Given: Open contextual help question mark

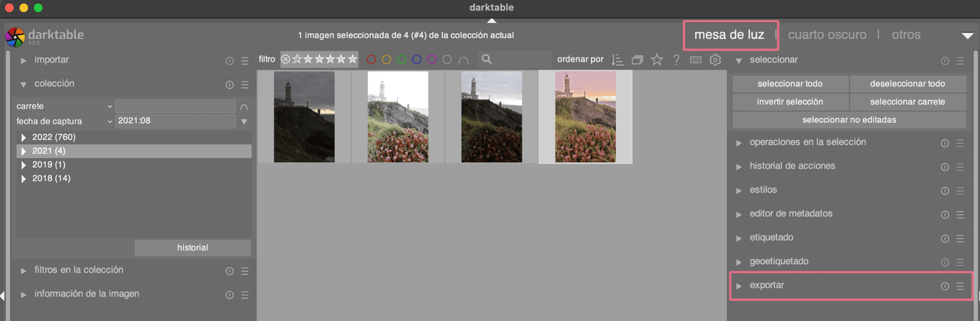Looking at the screenshot, I should 676,60.
